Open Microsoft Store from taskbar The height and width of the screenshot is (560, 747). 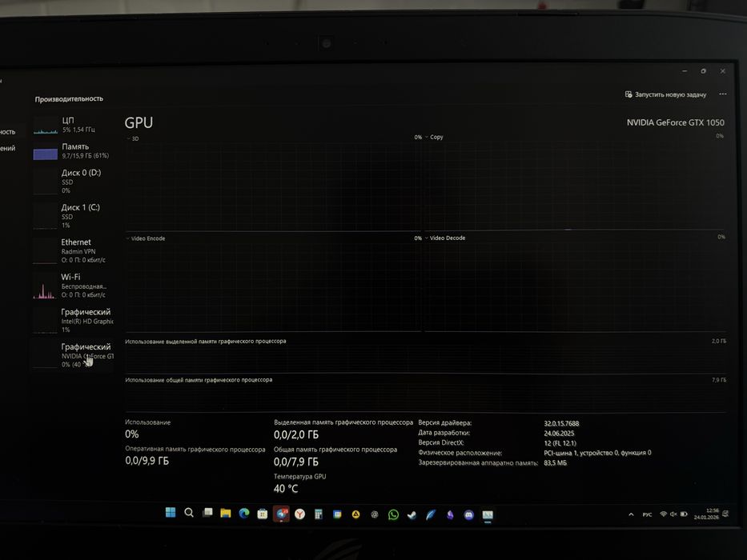262,514
